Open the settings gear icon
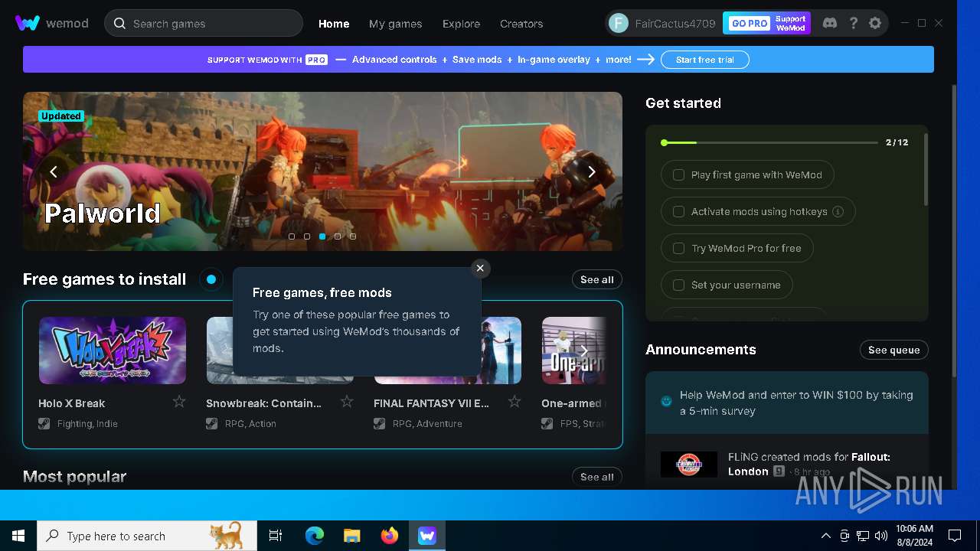Viewport: 980px width, 551px height. point(875,23)
